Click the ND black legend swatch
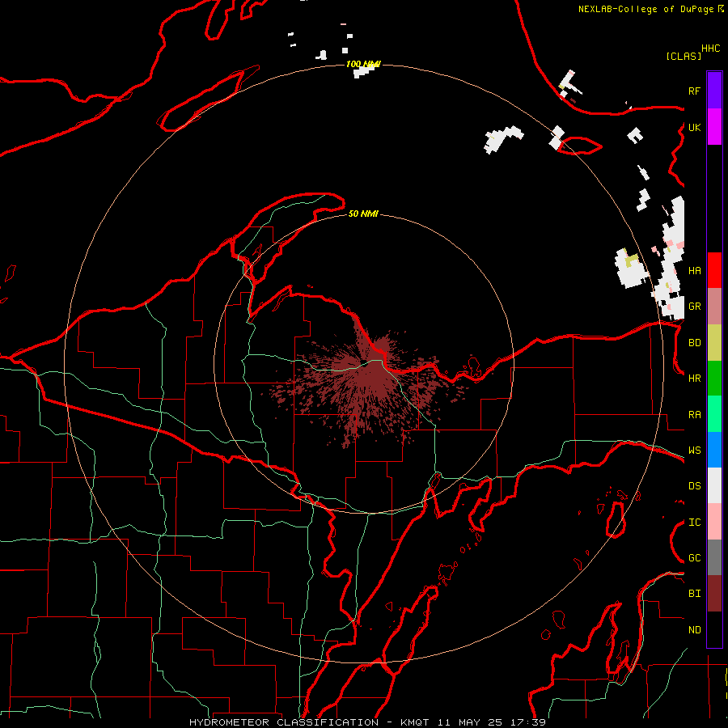This screenshot has width=728, height=728. click(714, 629)
